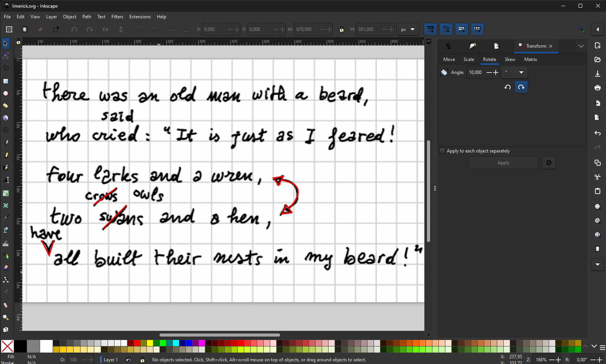The height and width of the screenshot is (364, 606).
Task: Activate the Text tool
Action: click(6, 180)
